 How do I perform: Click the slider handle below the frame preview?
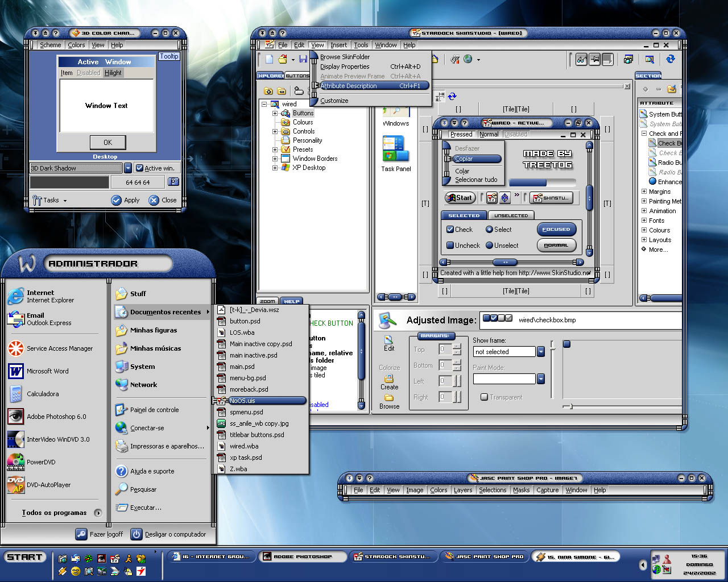pyautogui.click(x=570, y=406)
